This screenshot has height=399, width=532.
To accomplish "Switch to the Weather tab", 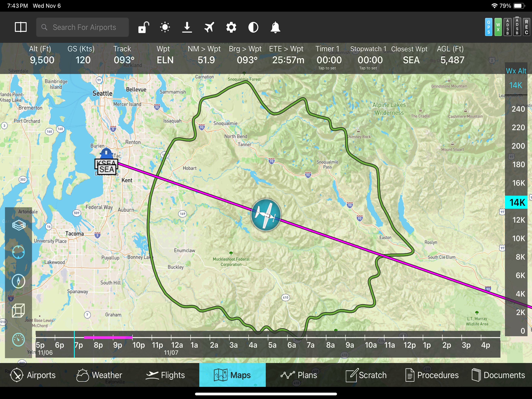I will pyautogui.click(x=99, y=375).
